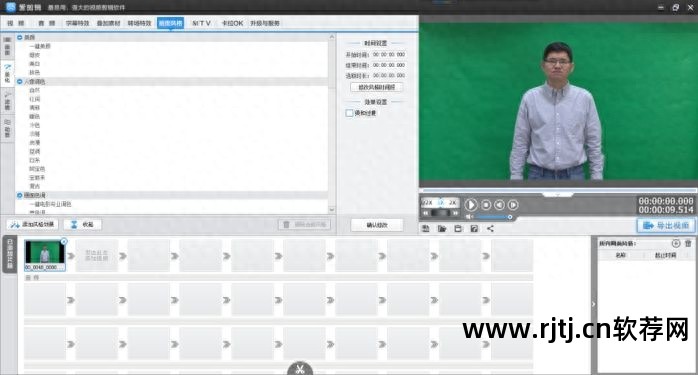Image resolution: width=698 pixels, height=375 pixels.
Task: Click the rewind button under speed selector
Action: point(426,213)
